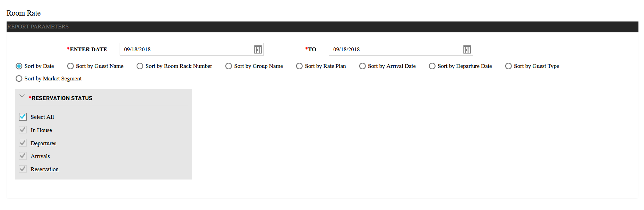
Task: Choose Sort by Rate Plan option
Action: (x=299, y=66)
